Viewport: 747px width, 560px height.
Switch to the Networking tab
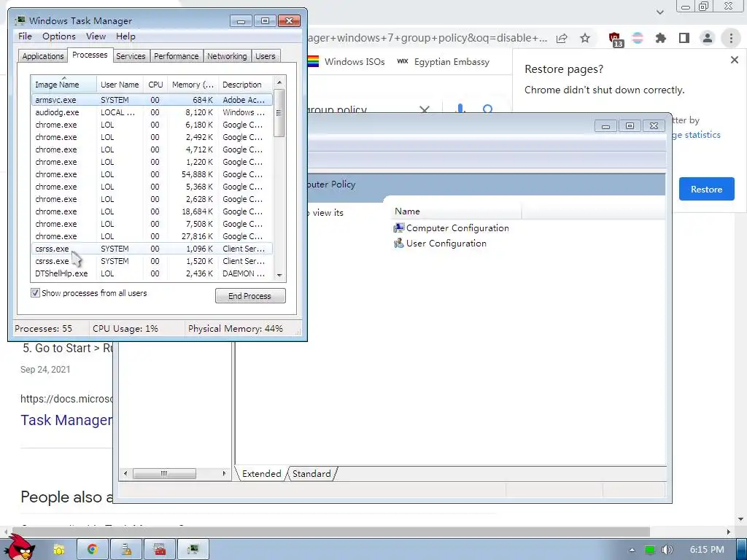[227, 56]
